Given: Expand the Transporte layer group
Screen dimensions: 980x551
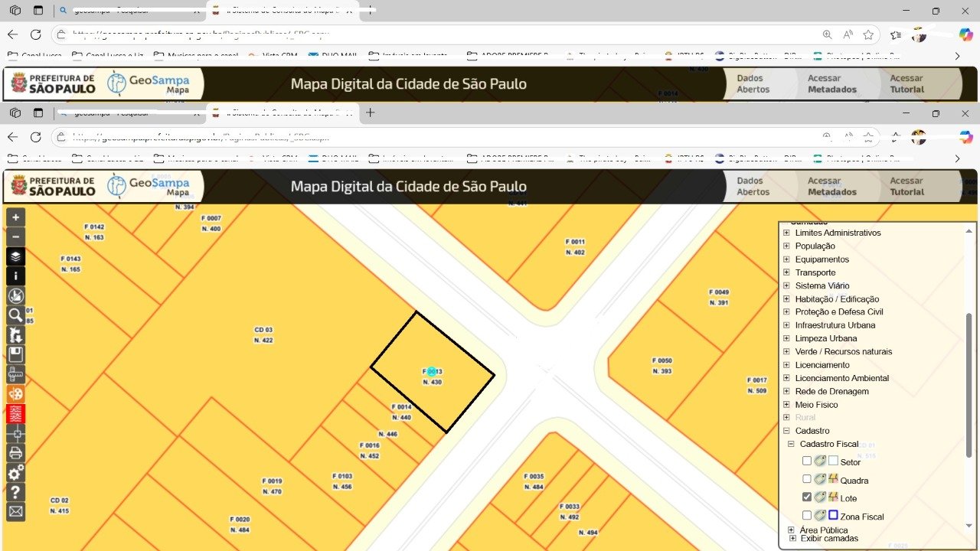Looking at the screenshot, I should coord(786,272).
